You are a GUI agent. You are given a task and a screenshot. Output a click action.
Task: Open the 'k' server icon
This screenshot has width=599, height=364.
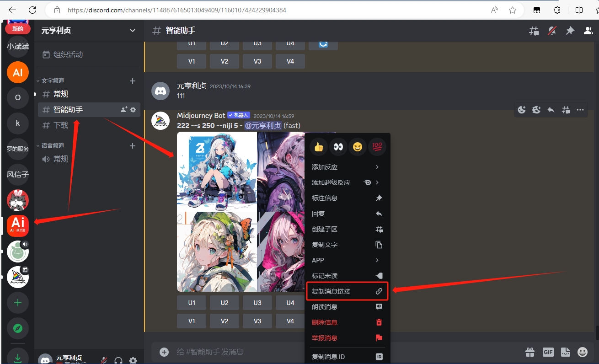click(18, 123)
